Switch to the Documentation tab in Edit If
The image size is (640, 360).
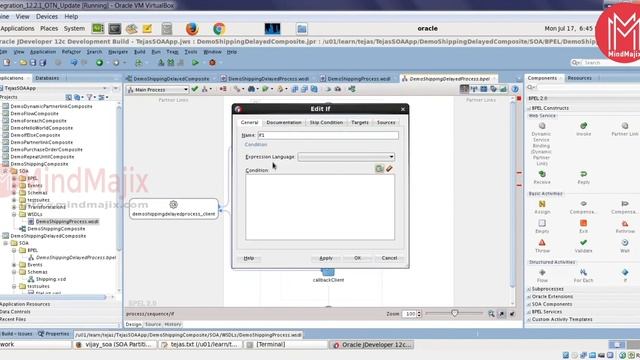(284, 122)
